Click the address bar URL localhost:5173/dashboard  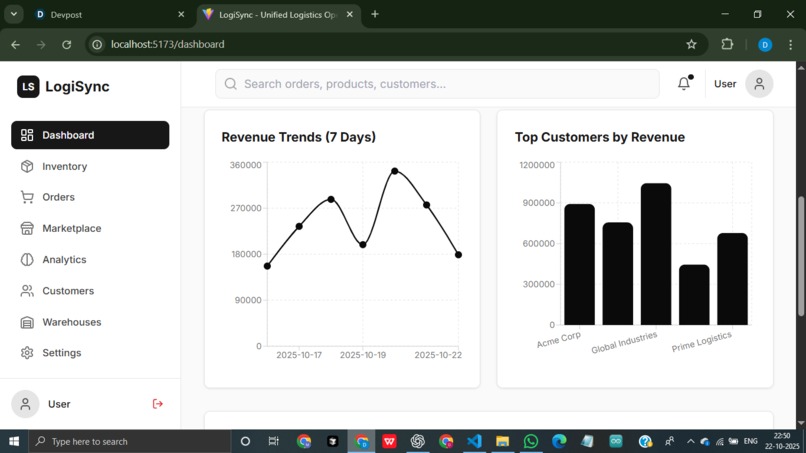coord(168,45)
